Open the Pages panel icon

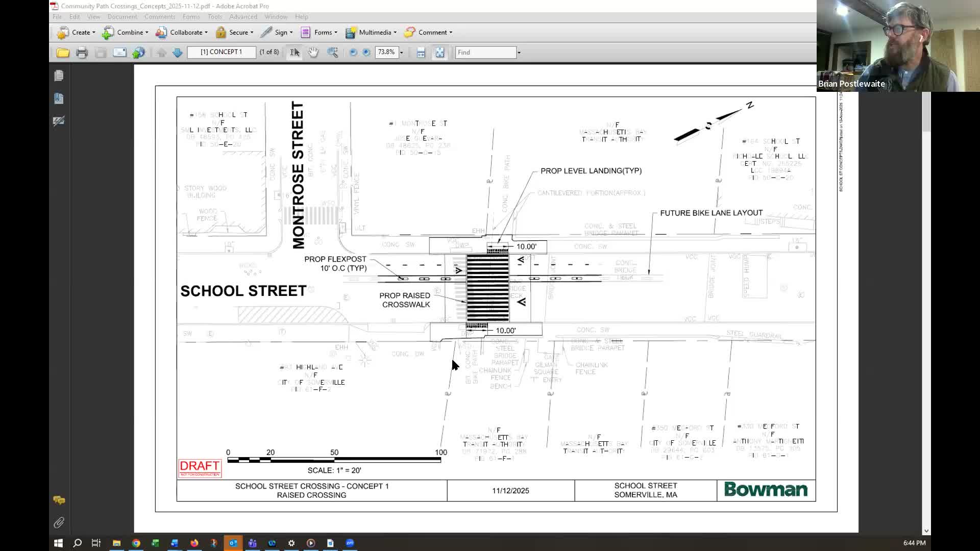pyautogui.click(x=59, y=76)
